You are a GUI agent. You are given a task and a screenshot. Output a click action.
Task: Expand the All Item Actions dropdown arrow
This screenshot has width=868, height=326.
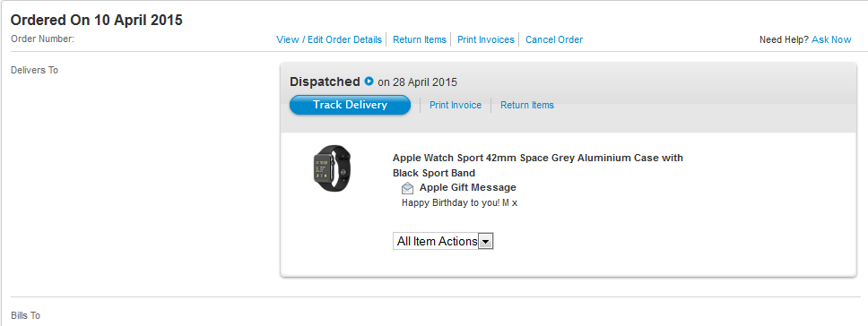pos(485,242)
